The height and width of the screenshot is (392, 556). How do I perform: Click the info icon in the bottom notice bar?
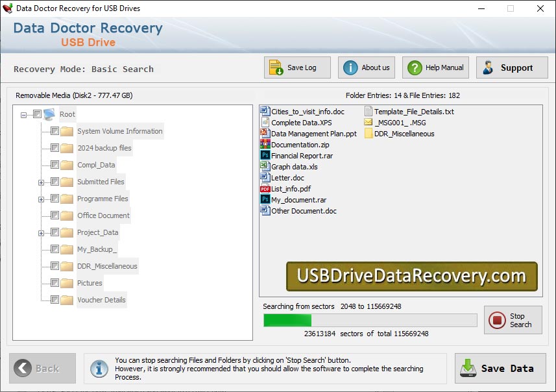pos(99,369)
